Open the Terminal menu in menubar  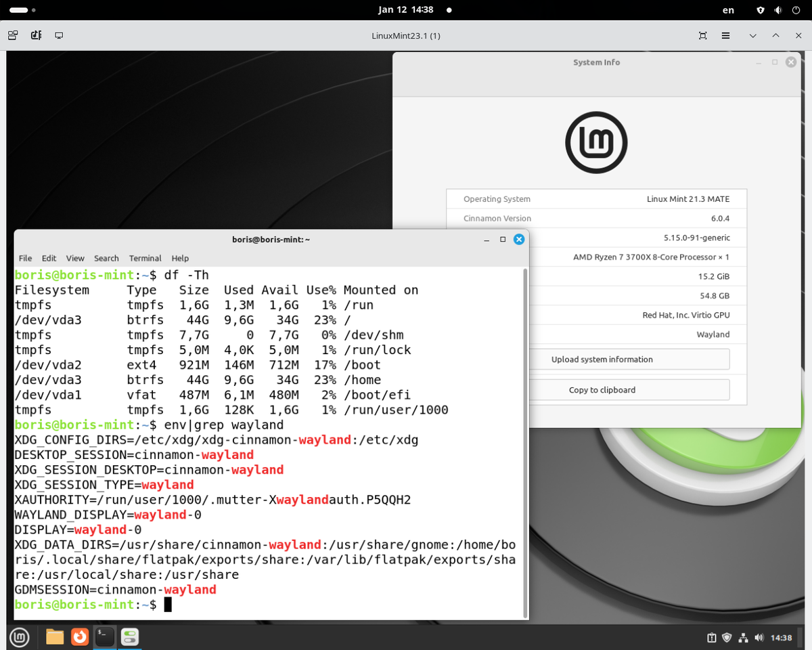[145, 258]
